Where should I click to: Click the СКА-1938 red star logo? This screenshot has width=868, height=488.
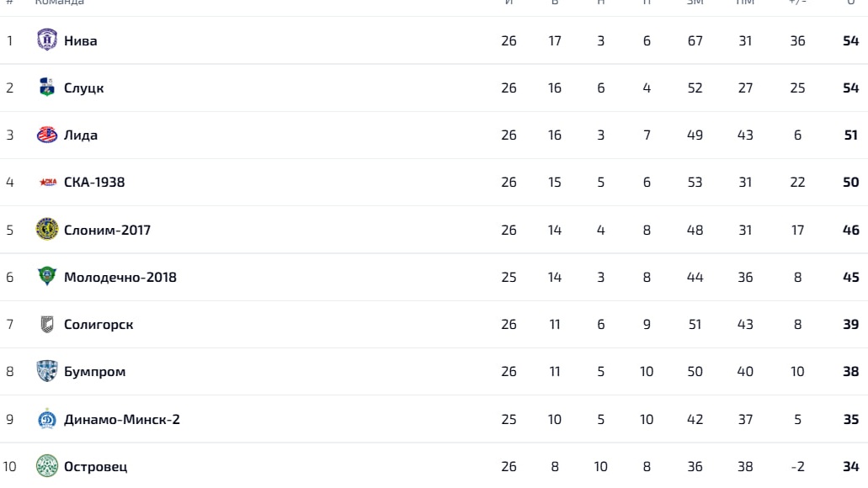(x=48, y=182)
